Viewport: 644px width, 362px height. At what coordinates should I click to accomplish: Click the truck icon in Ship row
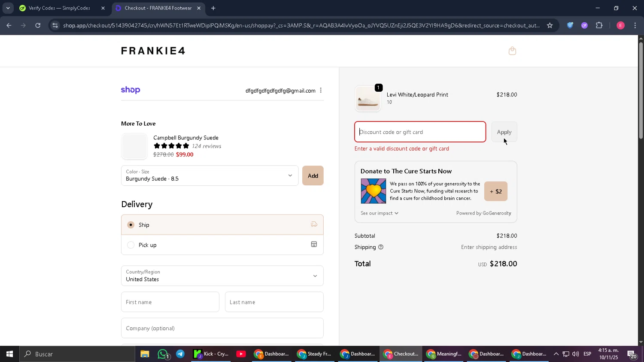click(314, 224)
